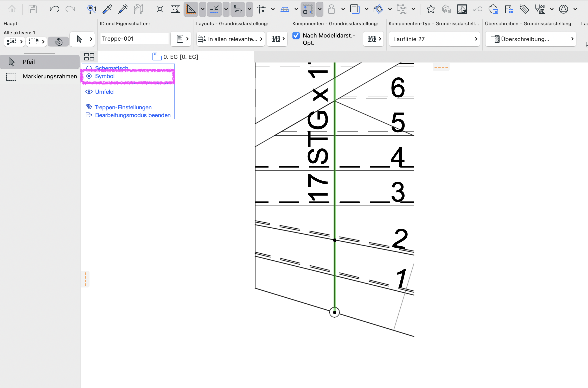Open the Überschreibung... dropdown
This screenshot has height=388, width=588.
(531, 39)
